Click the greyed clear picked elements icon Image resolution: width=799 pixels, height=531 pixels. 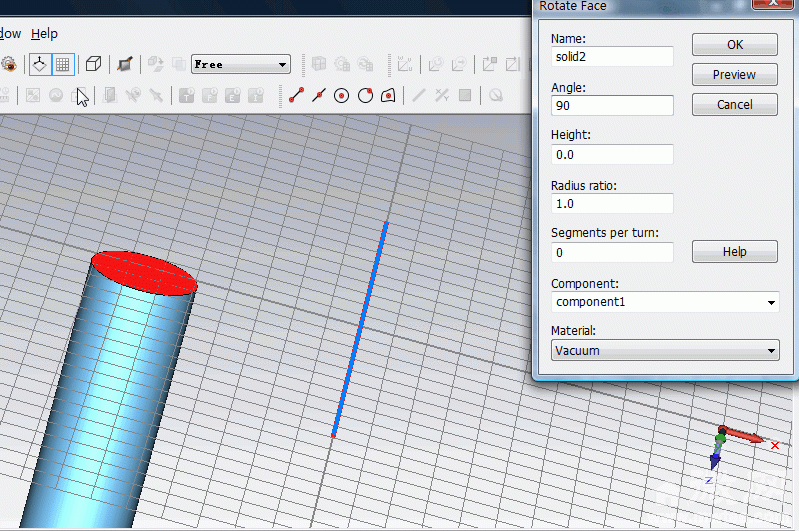point(496,95)
